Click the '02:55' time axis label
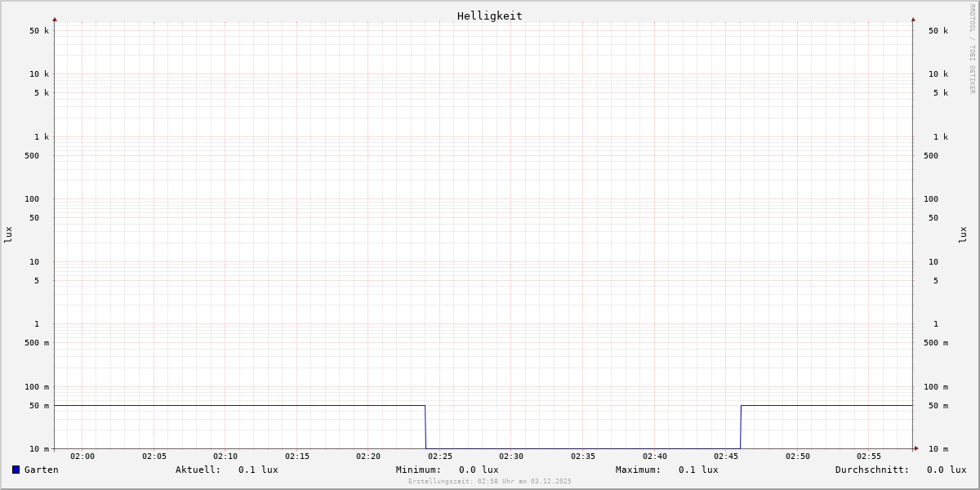This screenshot has width=980, height=490. click(x=869, y=457)
